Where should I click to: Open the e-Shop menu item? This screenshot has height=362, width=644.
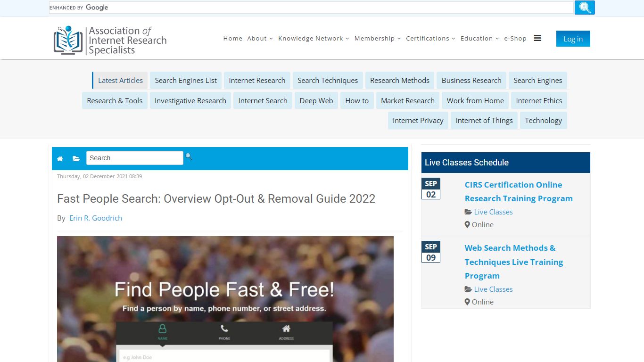[515, 39]
